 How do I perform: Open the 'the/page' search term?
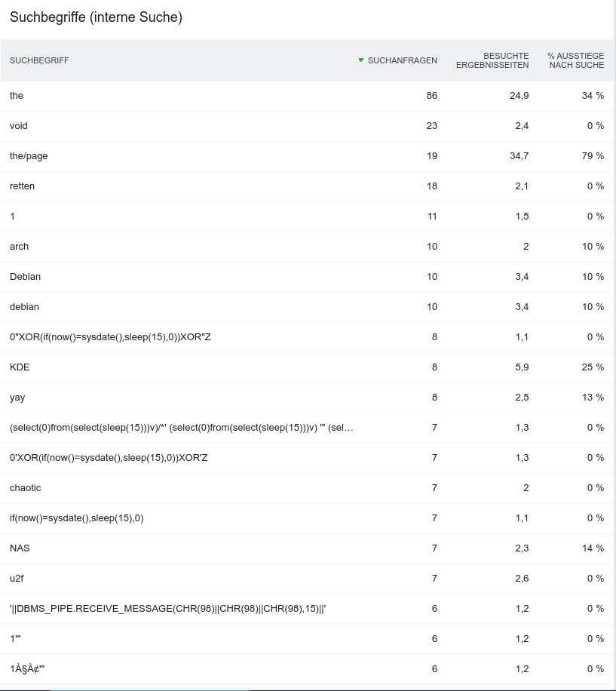click(x=29, y=156)
